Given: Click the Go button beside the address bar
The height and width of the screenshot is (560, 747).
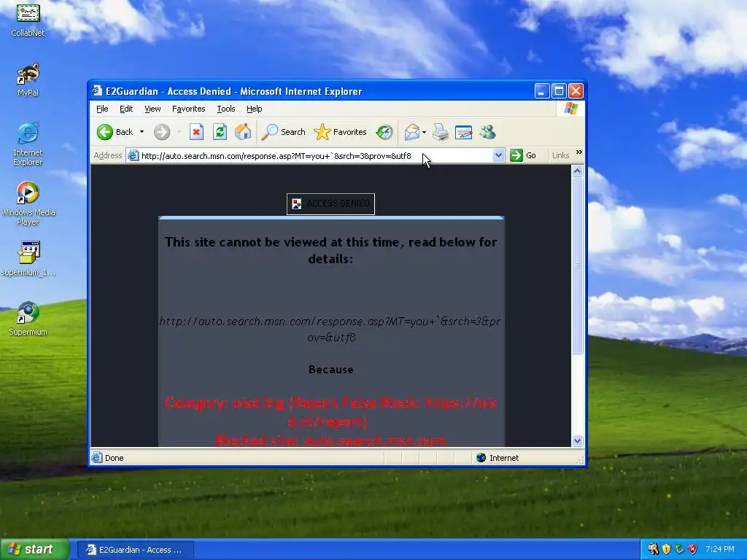Looking at the screenshot, I should pos(523,155).
